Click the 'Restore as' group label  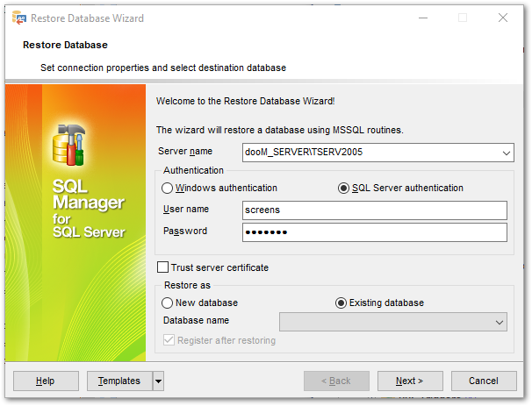point(187,285)
